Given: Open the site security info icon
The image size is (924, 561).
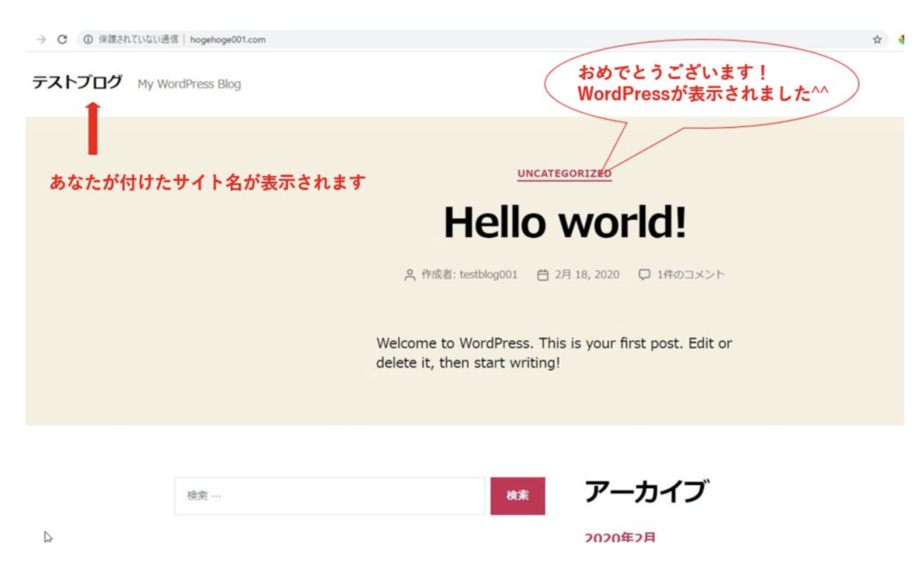Looking at the screenshot, I should click(x=88, y=40).
